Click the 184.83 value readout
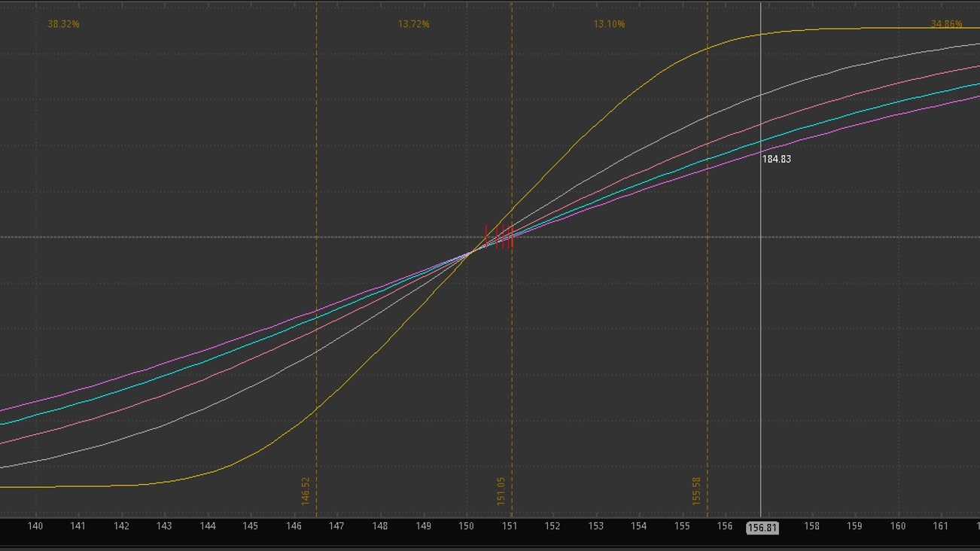This screenshot has height=551, width=980. tap(776, 160)
